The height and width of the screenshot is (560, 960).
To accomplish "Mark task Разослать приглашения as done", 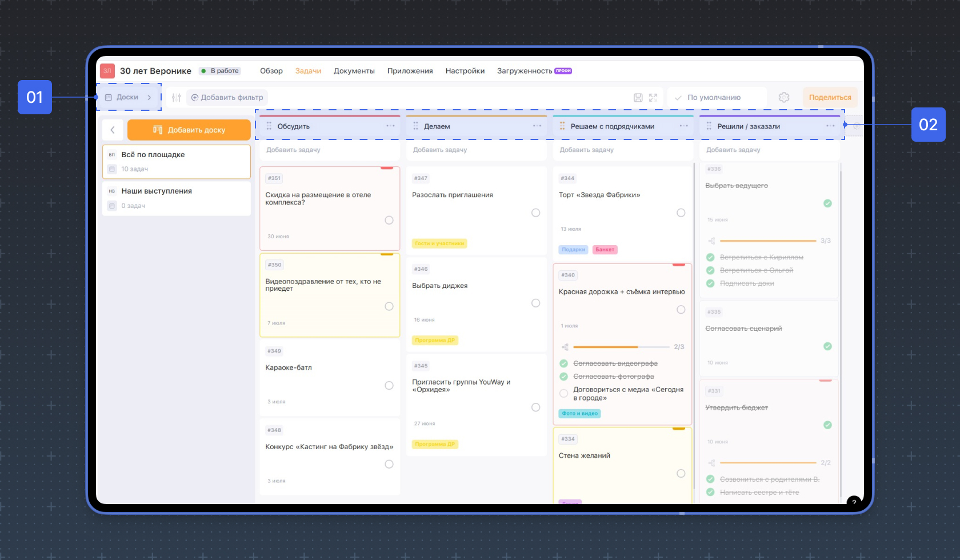I will (535, 213).
